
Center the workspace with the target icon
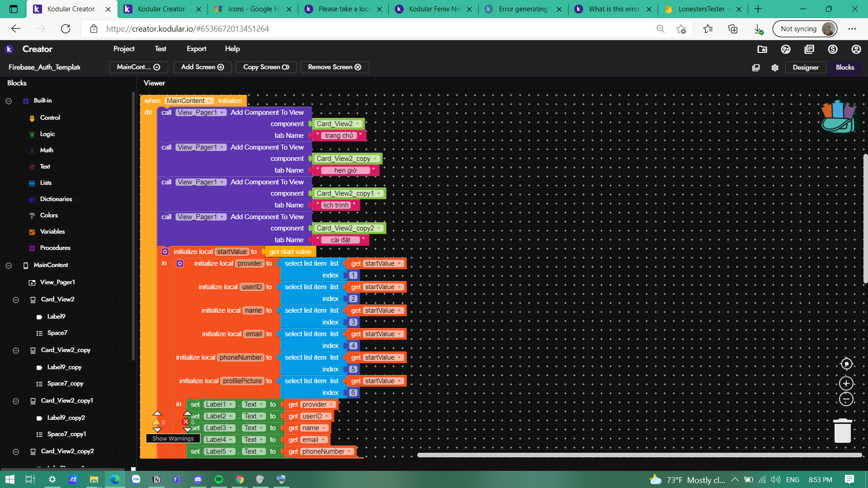pos(846,364)
